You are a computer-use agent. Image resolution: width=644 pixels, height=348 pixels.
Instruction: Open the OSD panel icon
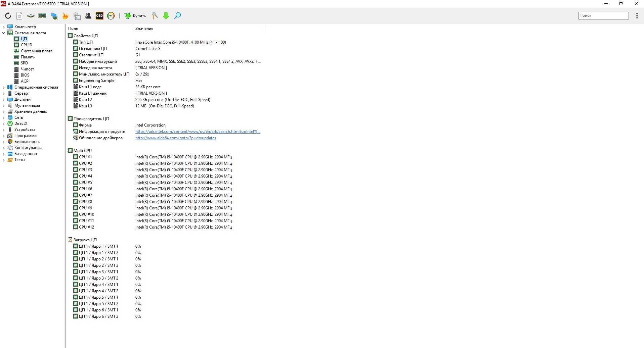(x=99, y=16)
